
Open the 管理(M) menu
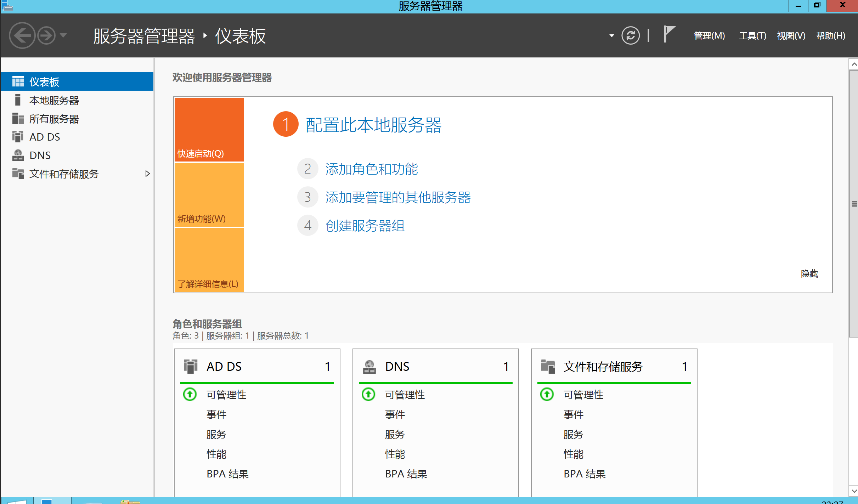point(709,36)
